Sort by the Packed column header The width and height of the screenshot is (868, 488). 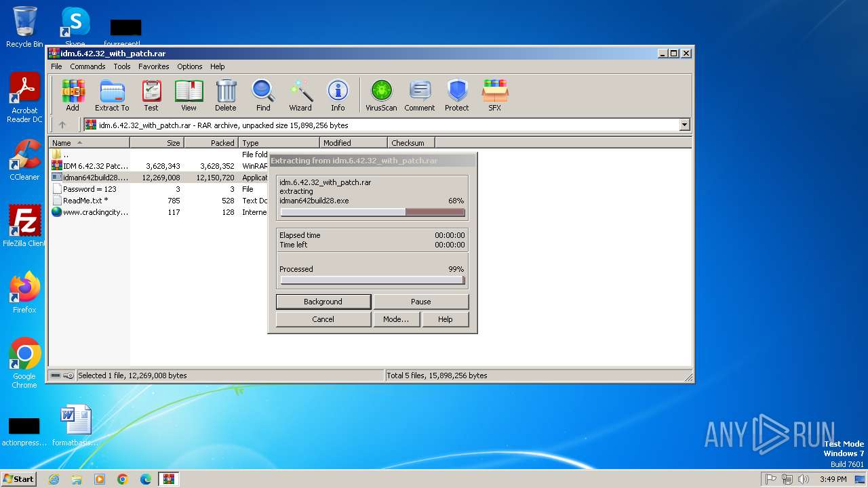pos(211,143)
